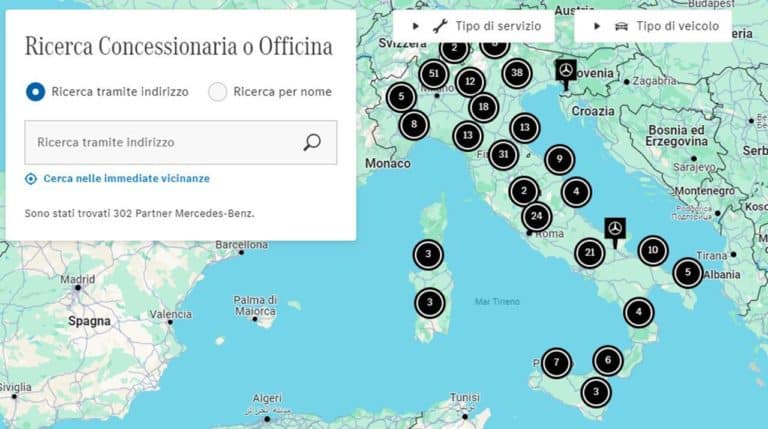
Task: Click the geolocation target icon
Action: 31,179
